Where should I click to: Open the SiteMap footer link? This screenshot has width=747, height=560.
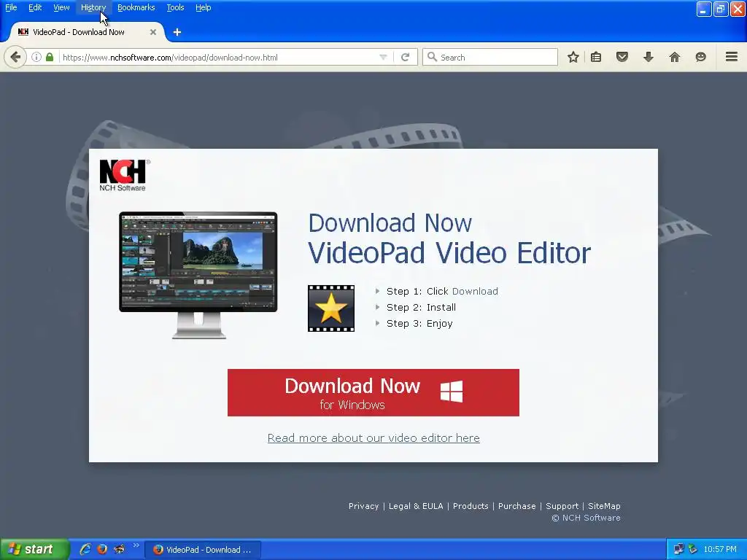604,506
